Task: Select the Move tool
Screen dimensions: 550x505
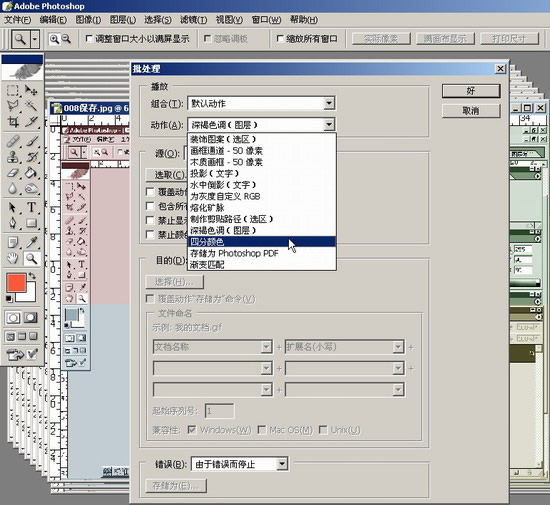Action: (x=31, y=90)
